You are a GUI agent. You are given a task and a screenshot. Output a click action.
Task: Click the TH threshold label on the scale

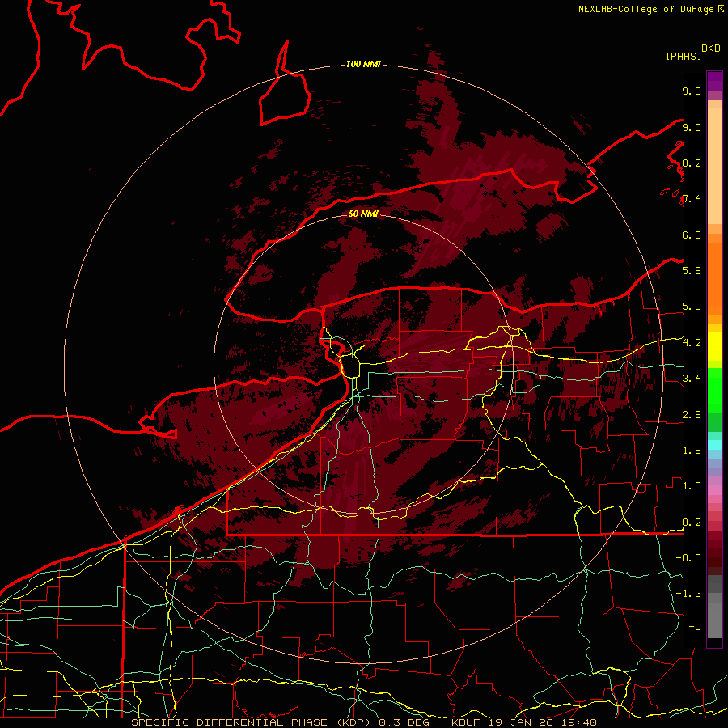[695, 629]
